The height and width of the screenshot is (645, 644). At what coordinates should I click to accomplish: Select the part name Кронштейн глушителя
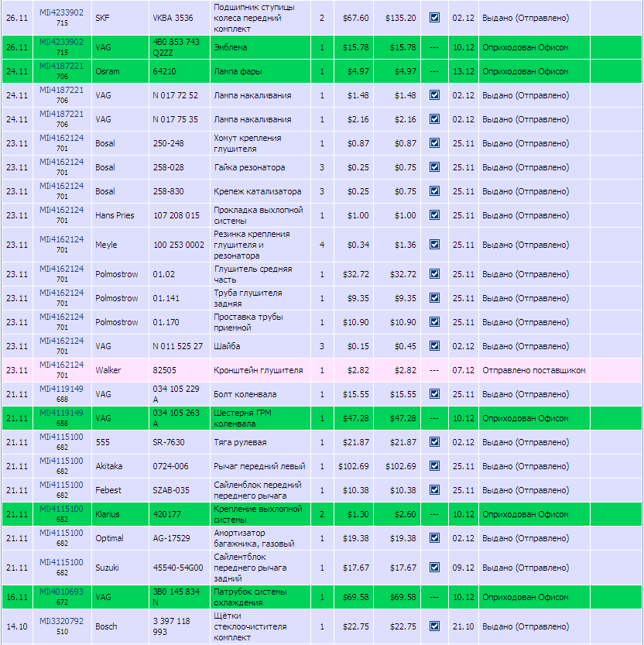(259, 370)
